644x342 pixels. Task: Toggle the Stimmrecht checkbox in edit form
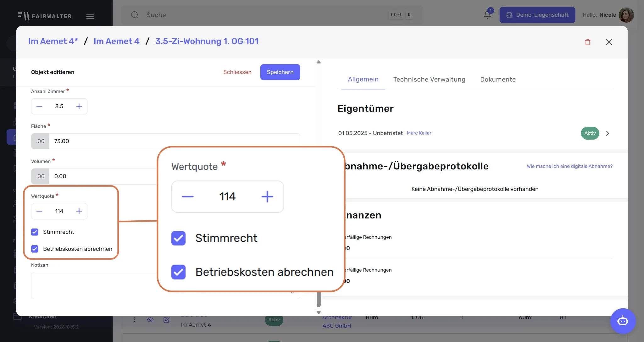pyautogui.click(x=35, y=232)
